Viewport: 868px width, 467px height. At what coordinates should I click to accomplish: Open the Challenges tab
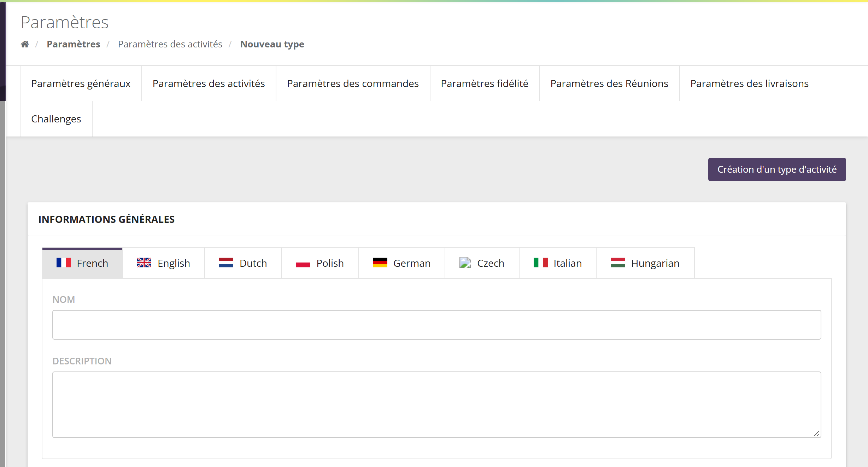pyautogui.click(x=56, y=119)
